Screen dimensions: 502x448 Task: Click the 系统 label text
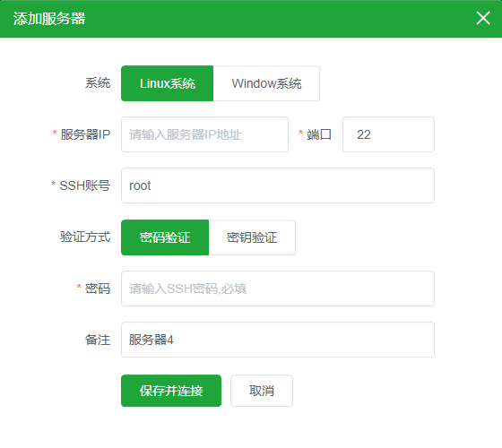coord(98,82)
